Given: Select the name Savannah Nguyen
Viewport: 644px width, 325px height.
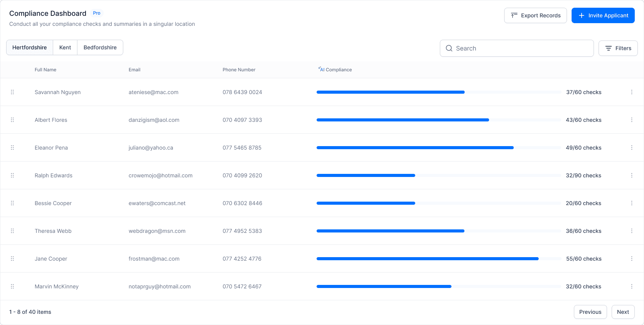Looking at the screenshot, I should pyautogui.click(x=58, y=92).
